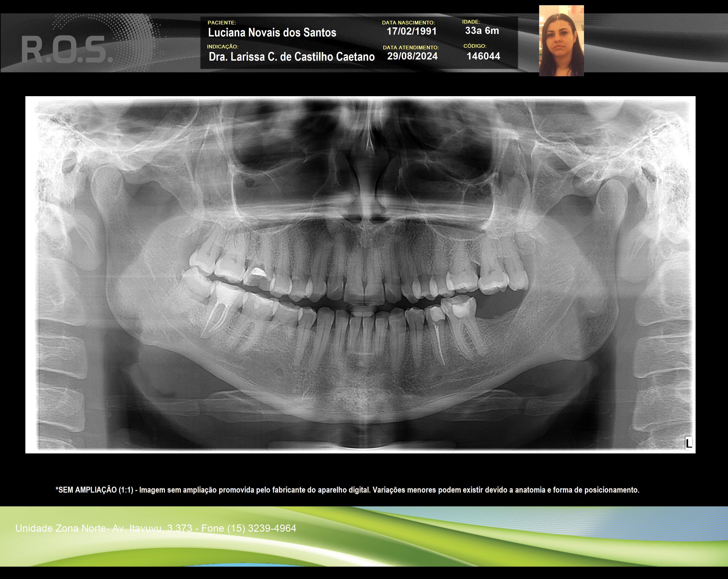Select the patient name text
The image size is (728, 579).
(x=272, y=33)
